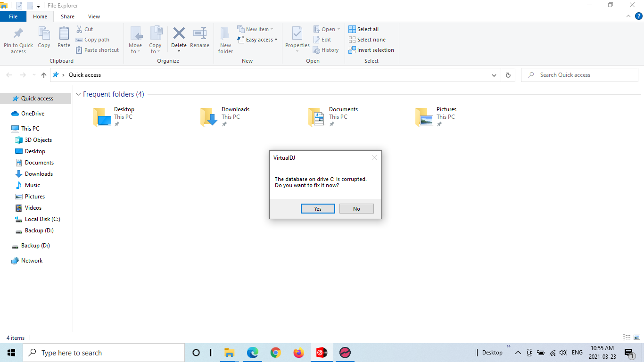
Task: Select the Desktop frequent folder
Action: [114, 117]
